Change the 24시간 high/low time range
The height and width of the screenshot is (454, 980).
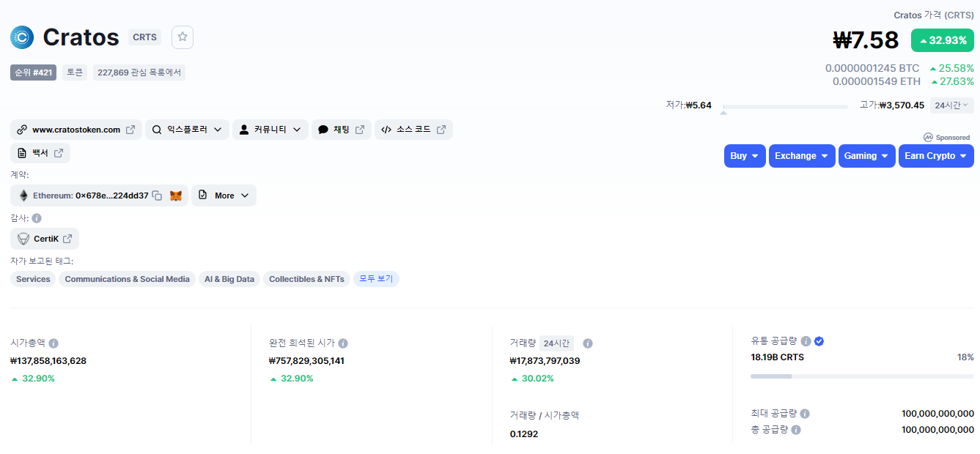tap(951, 105)
